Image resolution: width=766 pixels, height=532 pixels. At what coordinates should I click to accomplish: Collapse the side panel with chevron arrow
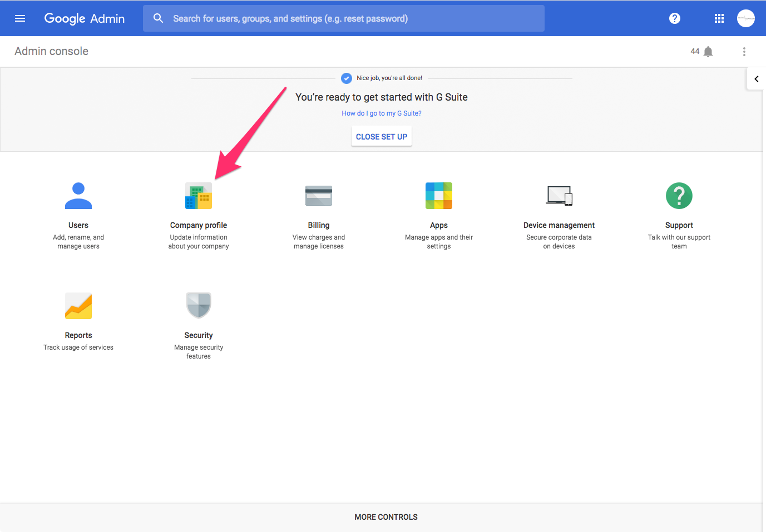(756, 79)
